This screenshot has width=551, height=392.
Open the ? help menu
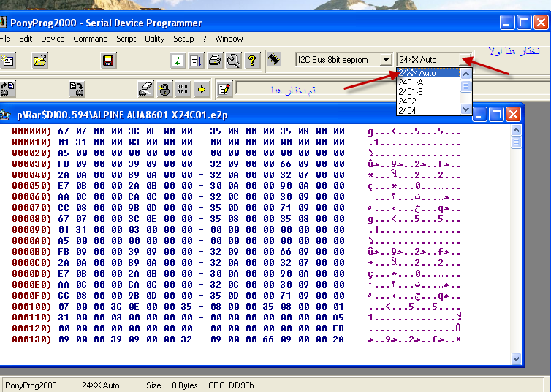click(x=205, y=39)
